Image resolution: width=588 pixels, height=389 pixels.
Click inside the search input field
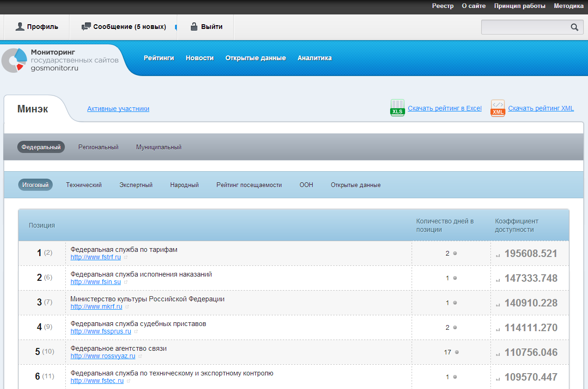pyautogui.click(x=525, y=27)
